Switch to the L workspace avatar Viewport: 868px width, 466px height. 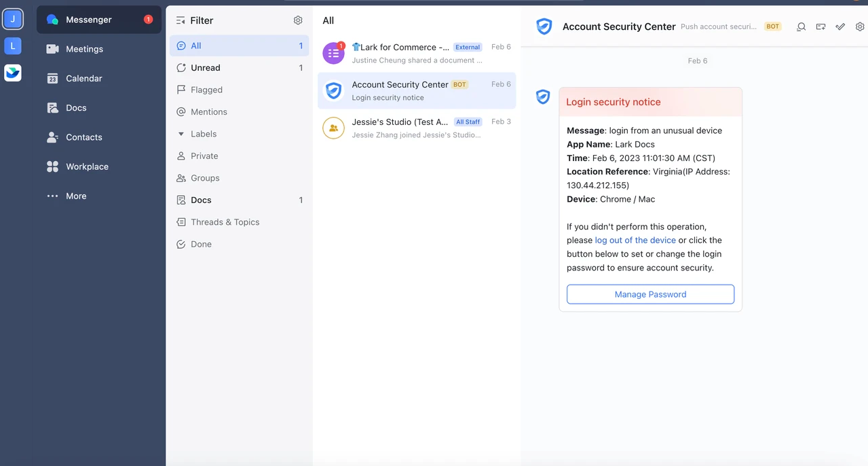13,46
